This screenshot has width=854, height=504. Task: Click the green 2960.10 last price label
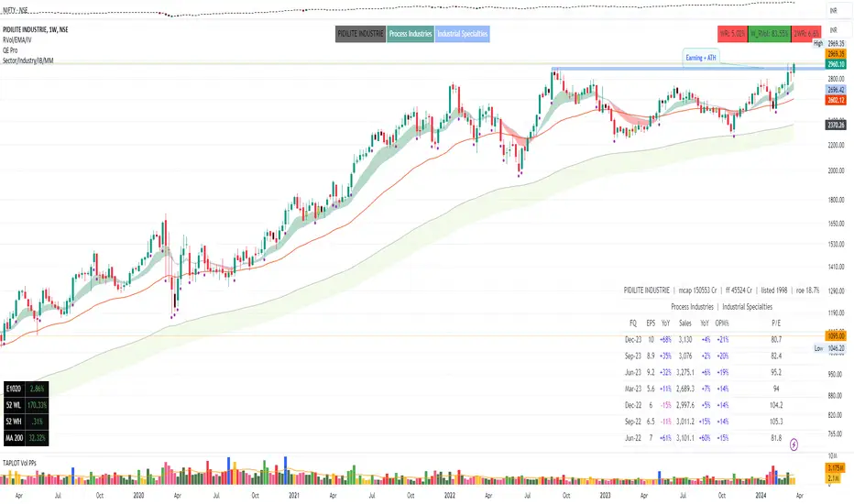coord(836,64)
